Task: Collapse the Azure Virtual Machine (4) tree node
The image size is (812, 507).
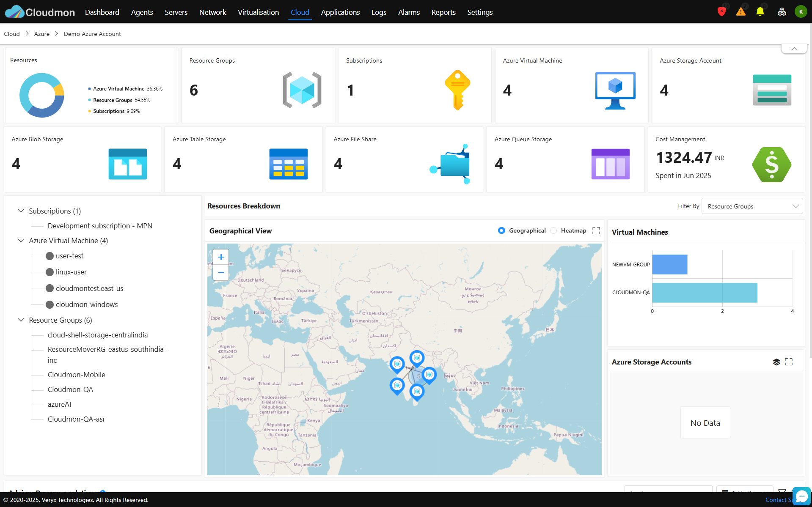Action: pos(21,240)
